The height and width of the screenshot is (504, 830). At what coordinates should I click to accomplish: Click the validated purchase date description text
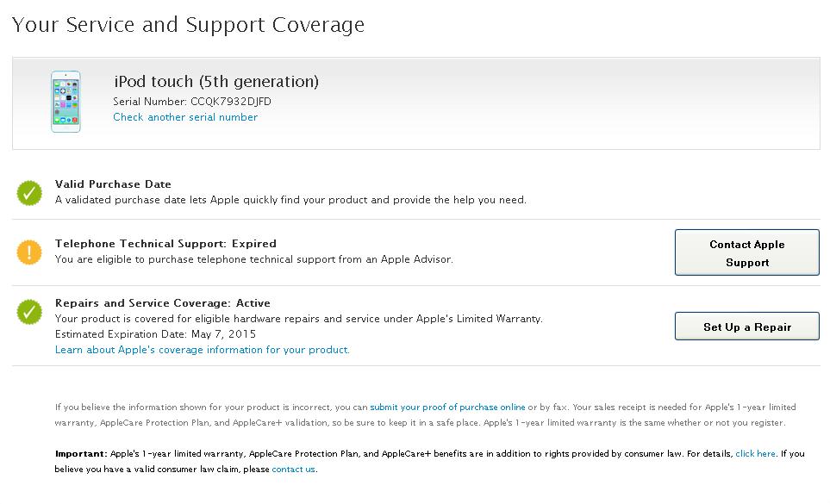click(x=290, y=200)
